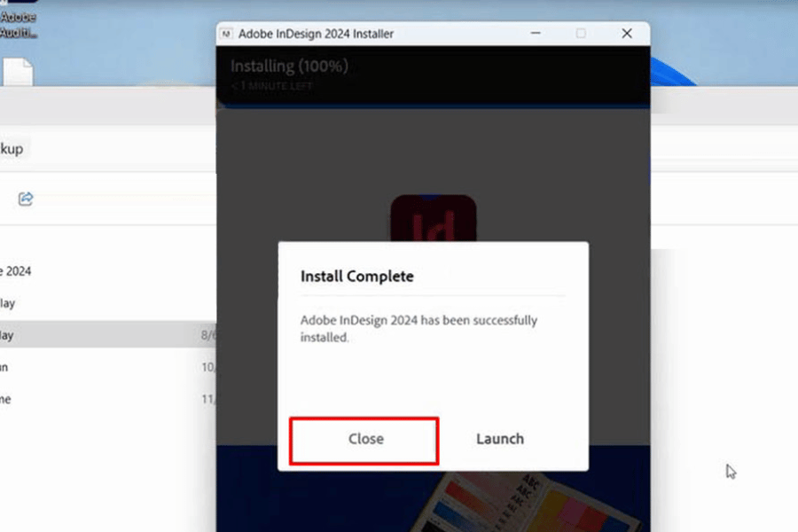Click the installer's title bar app icon
Viewport: 798px width, 532px height.
click(226, 34)
